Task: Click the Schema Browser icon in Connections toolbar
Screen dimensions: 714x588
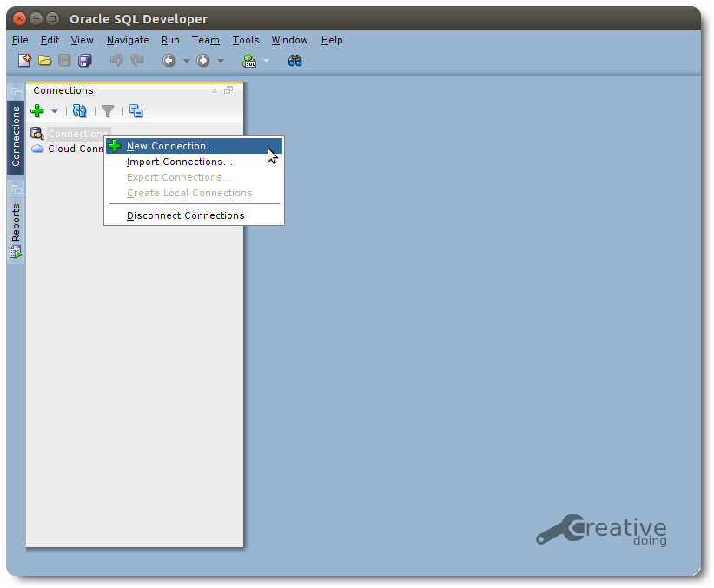Action: pos(136,110)
